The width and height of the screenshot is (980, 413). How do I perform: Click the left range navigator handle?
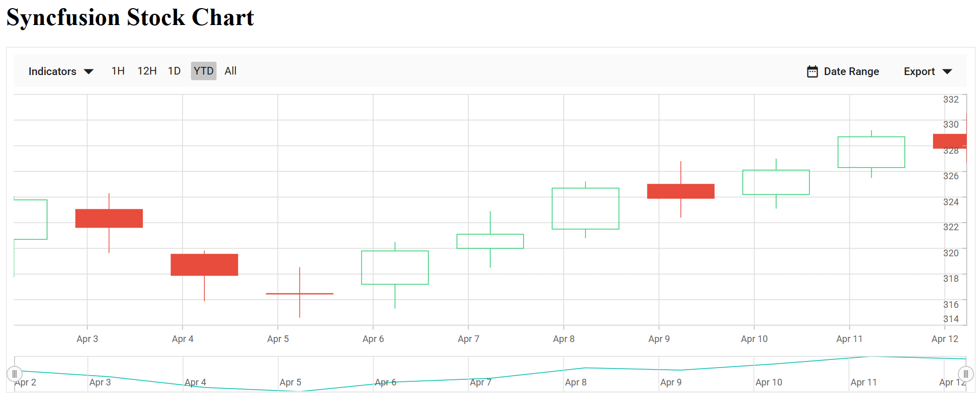(14, 374)
